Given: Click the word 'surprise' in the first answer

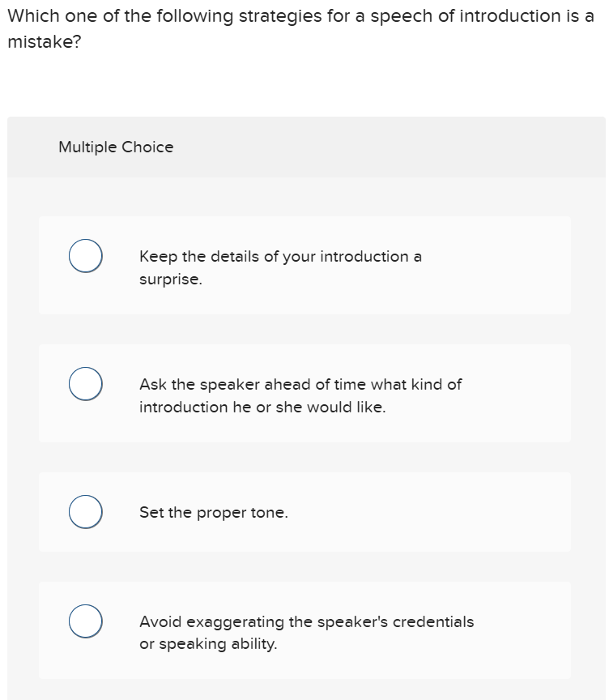Looking at the screenshot, I should coord(171,279).
